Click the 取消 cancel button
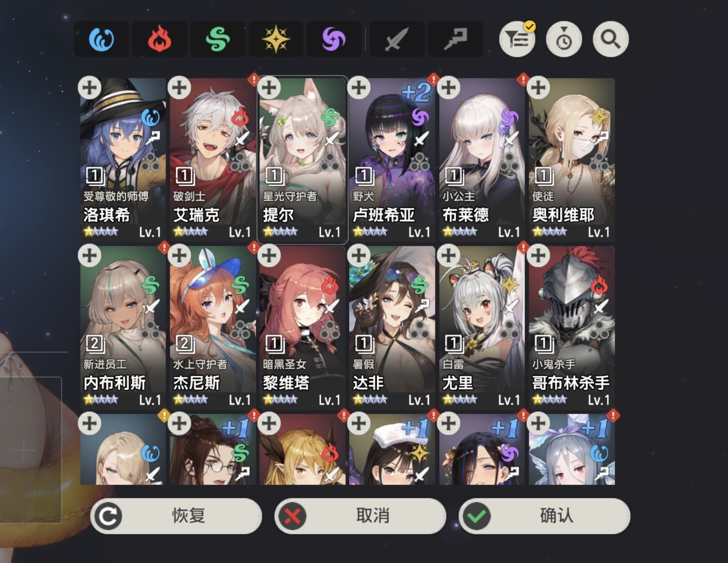The width and height of the screenshot is (728, 563). point(360,516)
